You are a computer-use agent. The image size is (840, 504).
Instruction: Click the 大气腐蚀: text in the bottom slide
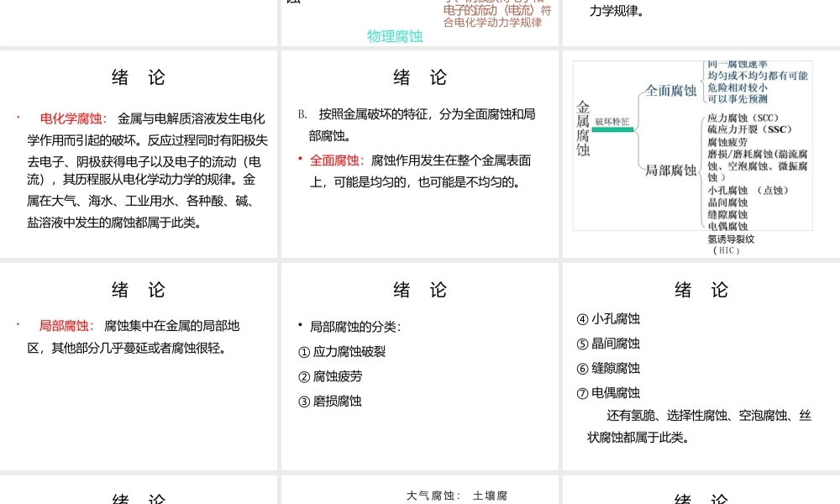[x=434, y=496]
